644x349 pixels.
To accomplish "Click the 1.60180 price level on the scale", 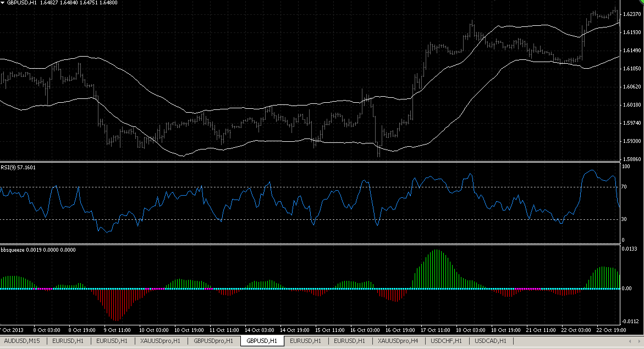I will pos(632,104).
